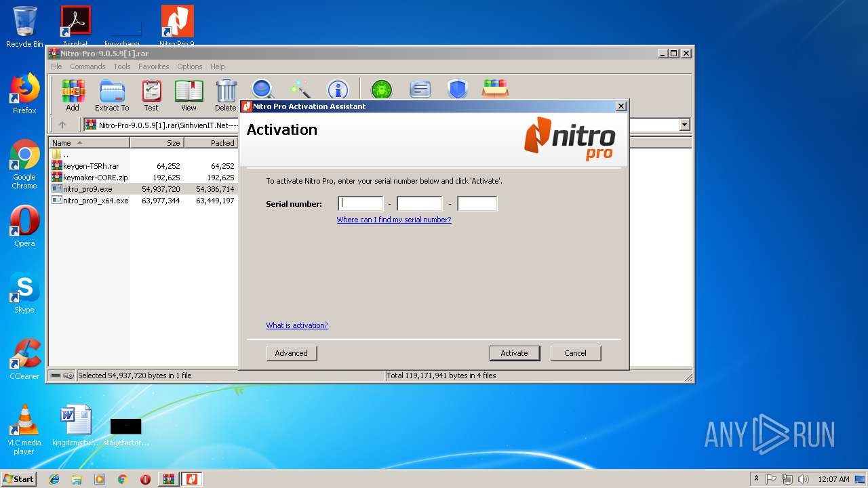Click the Advanced button
The height and width of the screenshot is (488, 868).
point(292,353)
